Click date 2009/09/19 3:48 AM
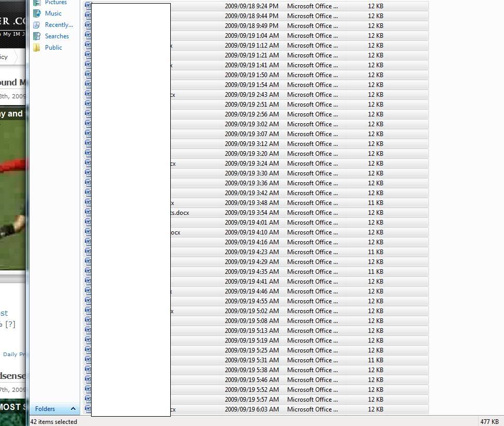Viewport: 504px width, 426px height. click(x=251, y=203)
